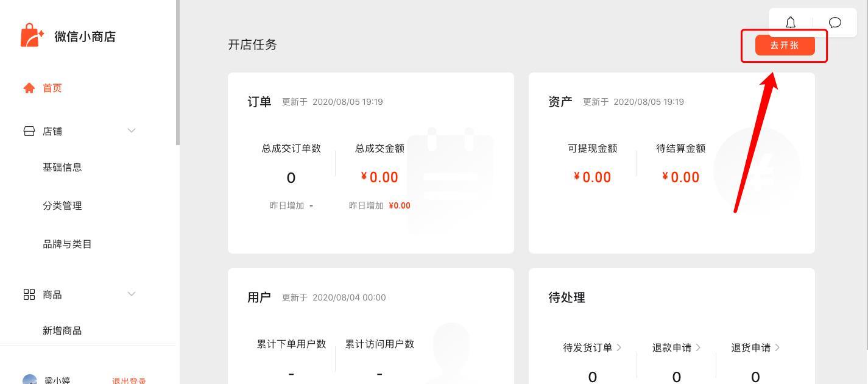Click the arrow next to 退款申请
The height and width of the screenshot is (384, 868).
(698, 347)
